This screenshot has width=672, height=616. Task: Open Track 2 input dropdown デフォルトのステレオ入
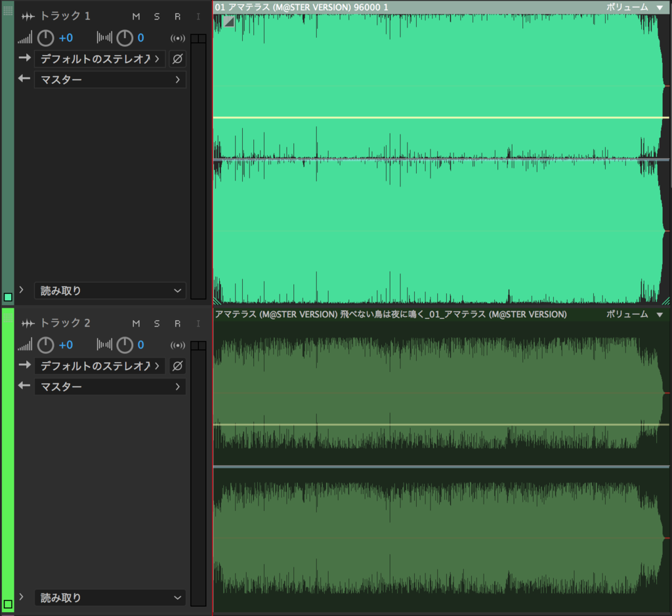(x=100, y=366)
